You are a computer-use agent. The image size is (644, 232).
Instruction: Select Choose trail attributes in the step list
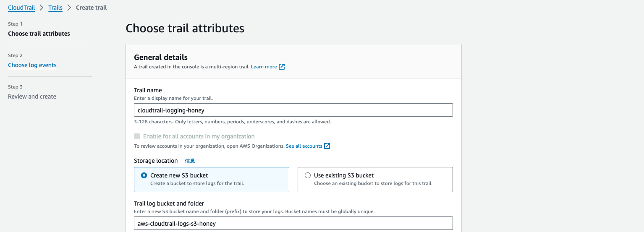39,34
